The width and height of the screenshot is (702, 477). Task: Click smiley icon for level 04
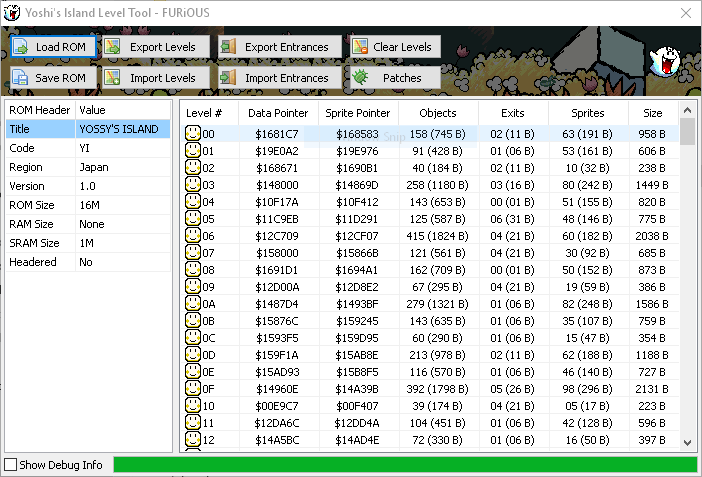tap(193, 202)
